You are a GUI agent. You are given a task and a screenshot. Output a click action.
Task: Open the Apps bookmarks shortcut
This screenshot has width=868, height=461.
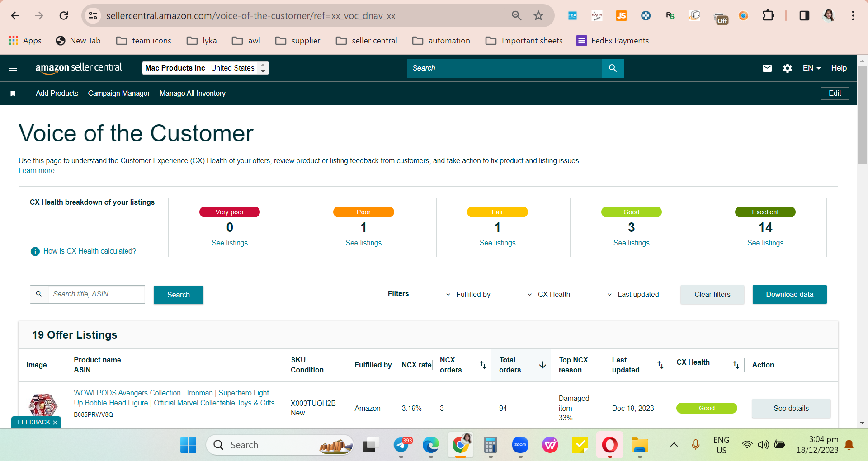[25, 41]
